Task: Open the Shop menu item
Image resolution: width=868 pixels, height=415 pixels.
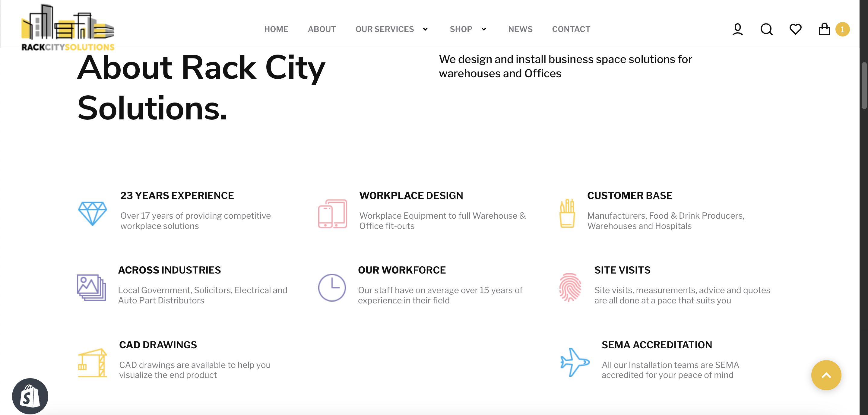Action: 461,29
